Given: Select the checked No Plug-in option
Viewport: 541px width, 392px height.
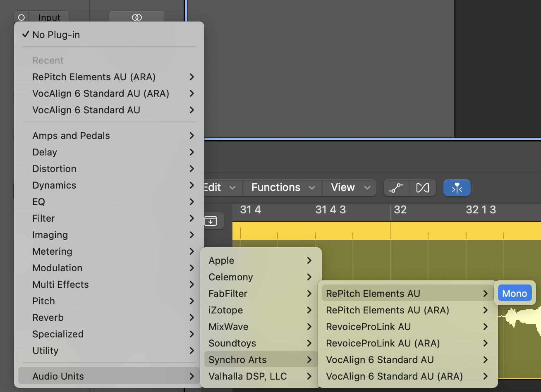Looking at the screenshot, I should click(56, 35).
